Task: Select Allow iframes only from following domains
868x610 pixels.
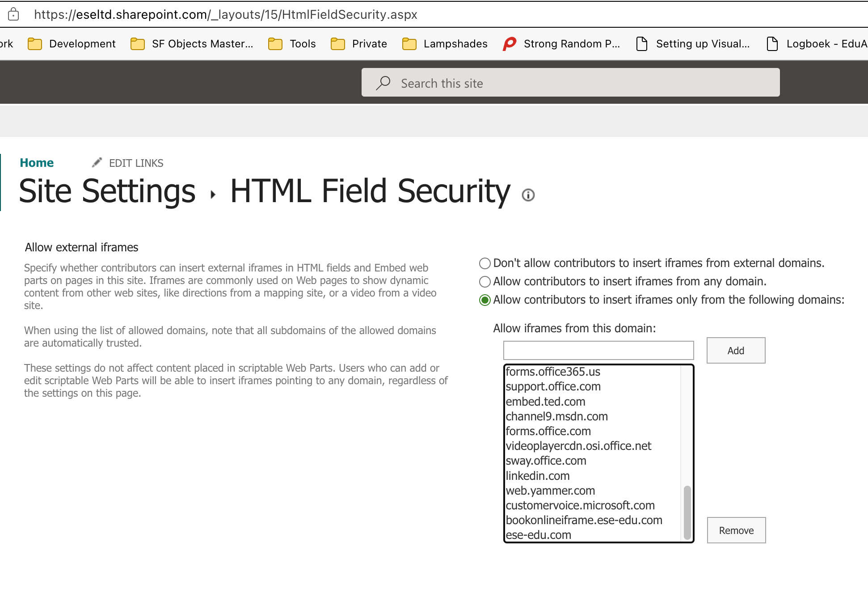Action: (x=485, y=300)
